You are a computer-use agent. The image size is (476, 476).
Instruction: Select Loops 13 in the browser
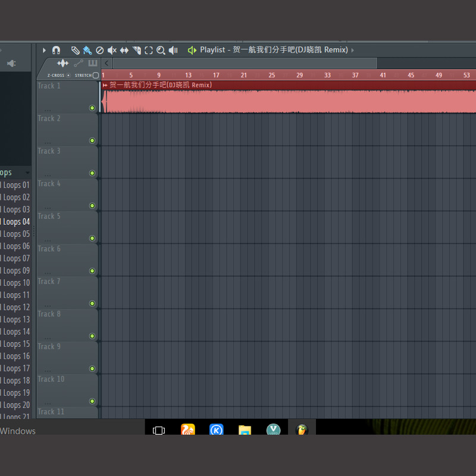15,320
